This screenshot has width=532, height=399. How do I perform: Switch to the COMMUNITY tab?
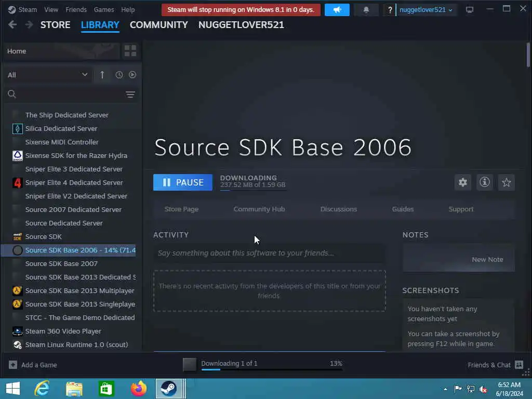(159, 25)
